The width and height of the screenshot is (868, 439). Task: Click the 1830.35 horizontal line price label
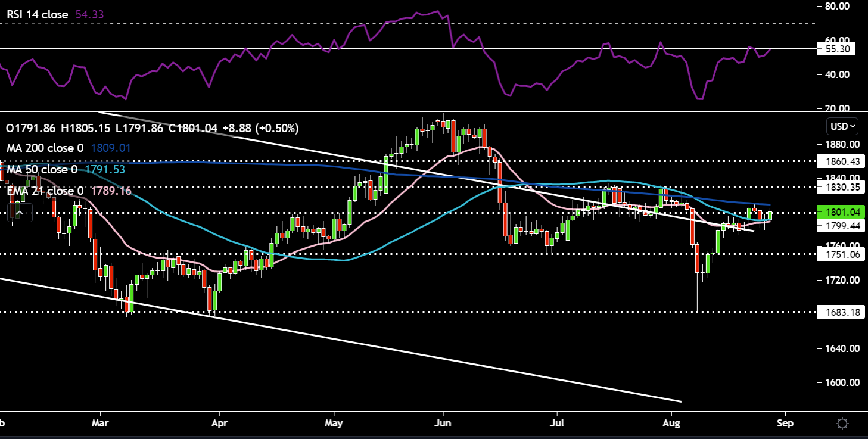pyautogui.click(x=841, y=186)
